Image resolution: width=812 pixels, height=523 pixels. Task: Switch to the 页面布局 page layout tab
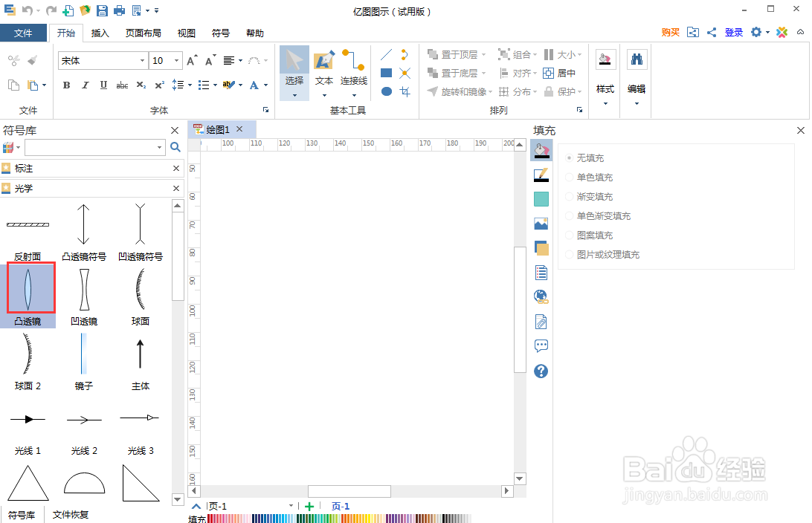[143, 33]
